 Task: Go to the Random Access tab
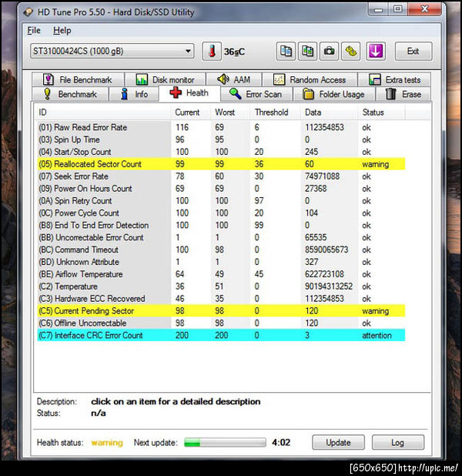(310, 79)
